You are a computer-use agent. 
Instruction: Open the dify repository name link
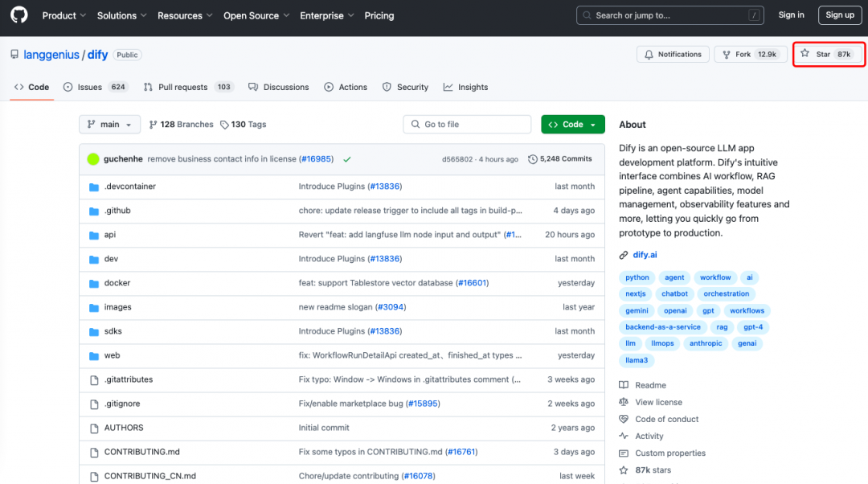pos(97,55)
